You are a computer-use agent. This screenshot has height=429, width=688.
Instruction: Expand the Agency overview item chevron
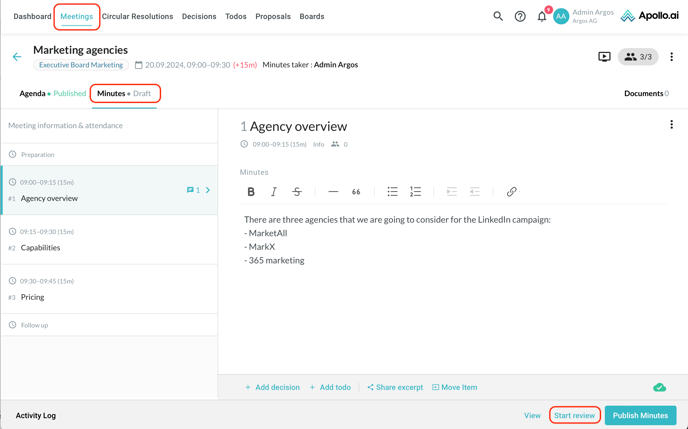click(208, 190)
